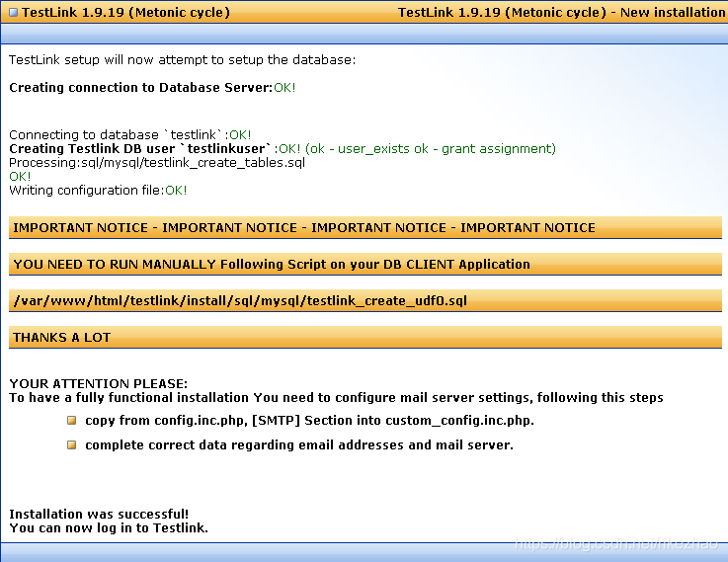728x562 pixels.
Task: Click the standalone green 'OK!' under the Processing line
Action: [20, 177]
